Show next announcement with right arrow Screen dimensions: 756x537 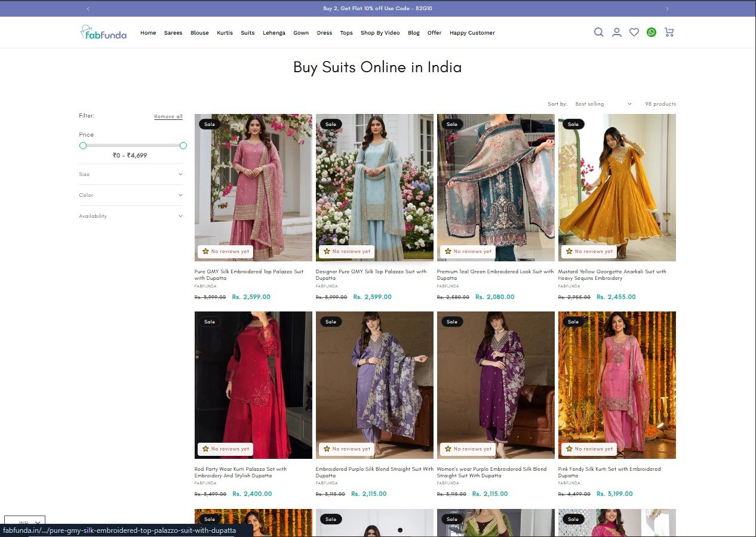(667, 9)
